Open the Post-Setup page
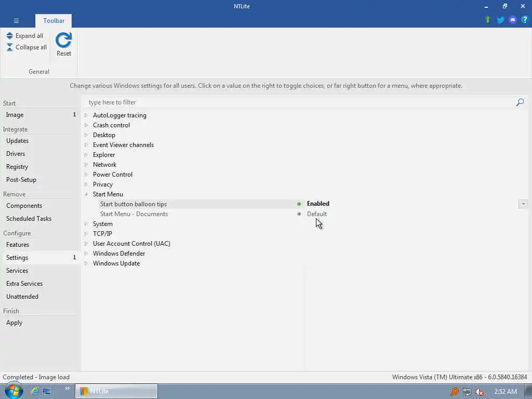 (41, 180)
